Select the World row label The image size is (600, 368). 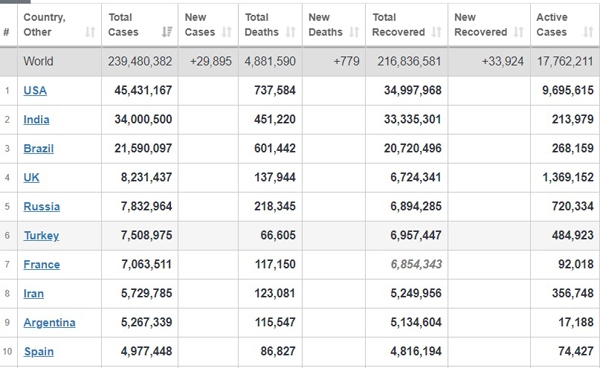tap(38, 61)
